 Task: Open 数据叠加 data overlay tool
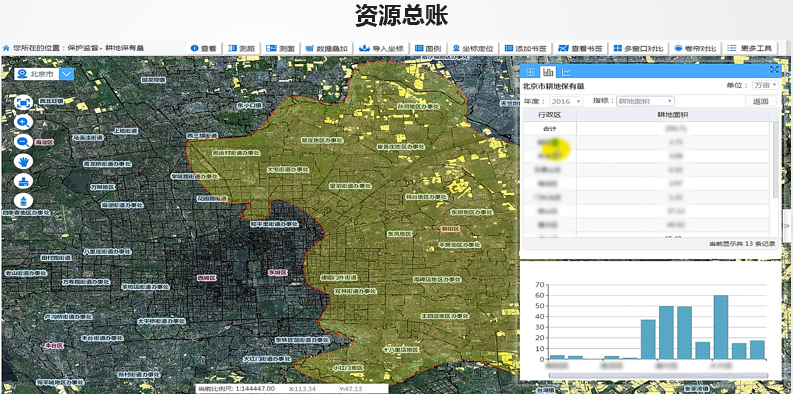tap(327, 49)
